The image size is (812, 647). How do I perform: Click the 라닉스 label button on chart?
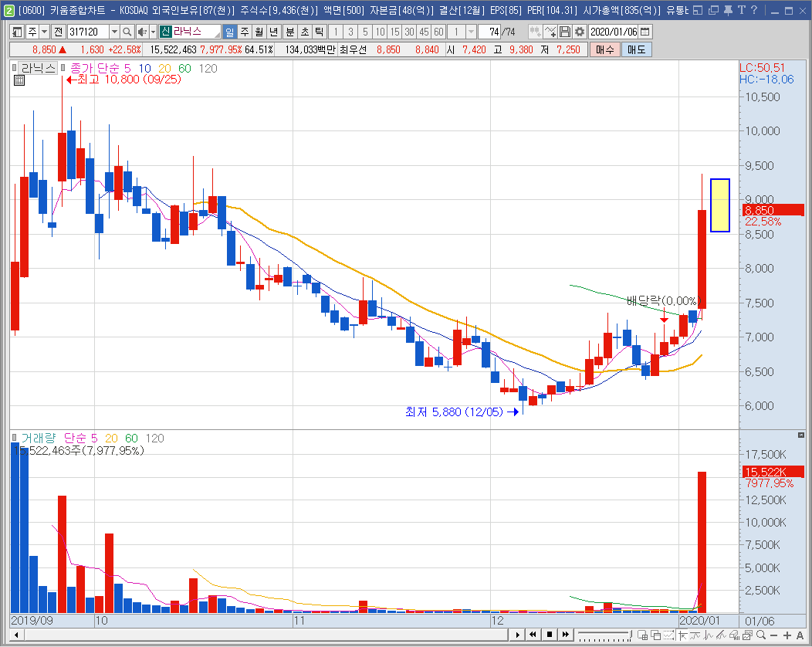click(37, 68)
